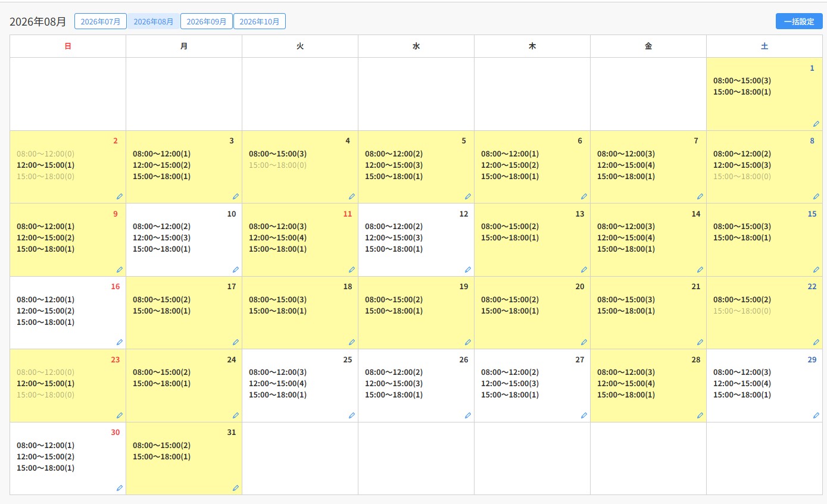The width and height of the screenshot is (827, 504).
Task: Click the greyed 15:00〜18:00(0) slot on August 4
Action: click(278, 165)
